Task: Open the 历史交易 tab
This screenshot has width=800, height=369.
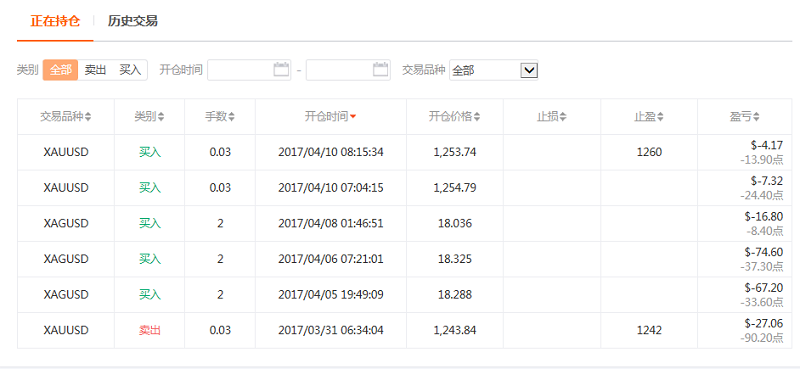Action: pos(133,21)
